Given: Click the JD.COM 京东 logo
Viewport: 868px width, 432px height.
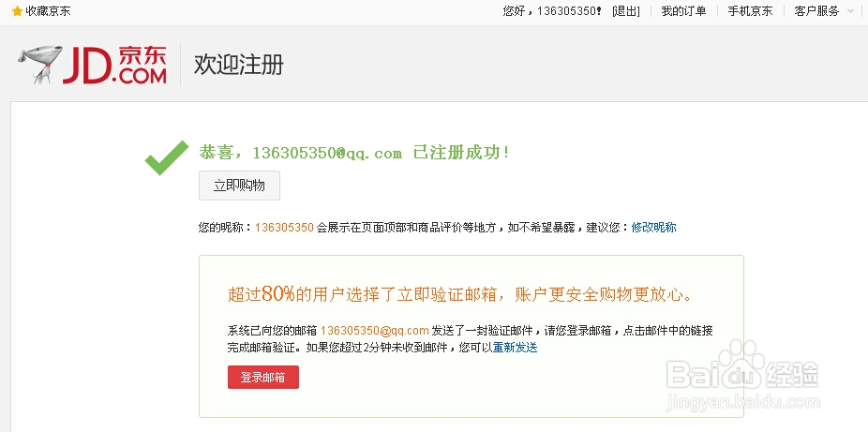Looking at the screenshot, I should [114, 65].
